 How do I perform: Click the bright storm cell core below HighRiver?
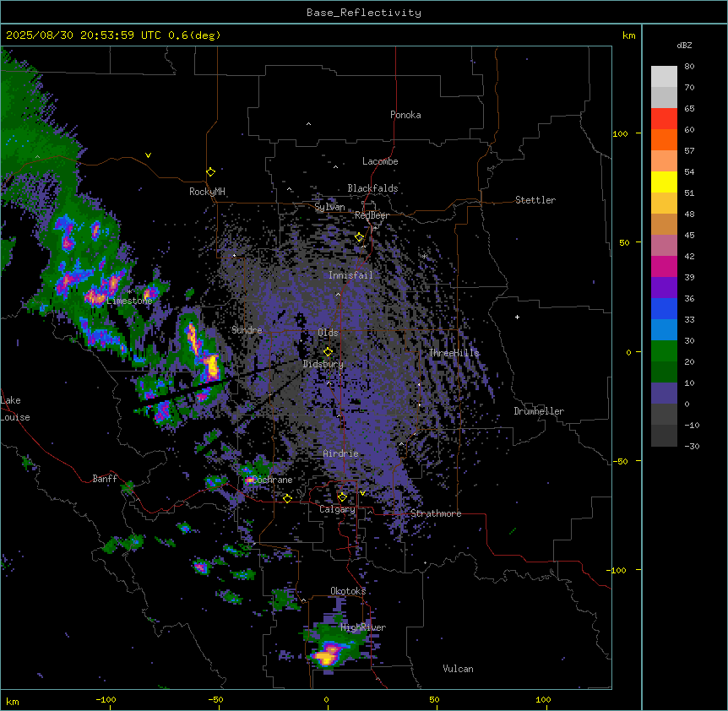326,656
